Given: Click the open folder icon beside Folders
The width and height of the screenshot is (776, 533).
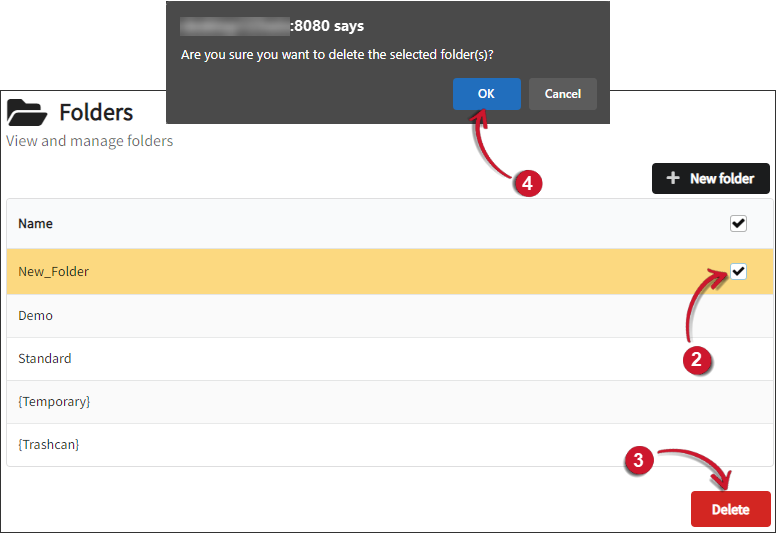Looking at the screenshot, I should tap(27, 112).
